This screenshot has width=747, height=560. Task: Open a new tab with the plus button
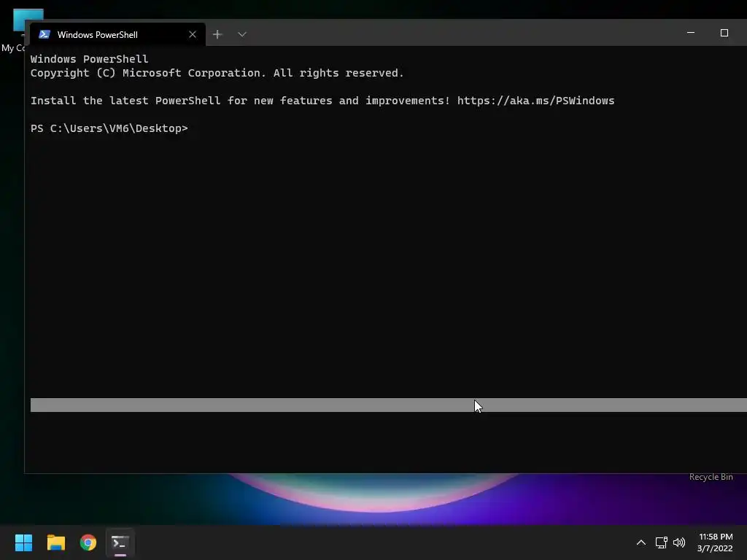[x=217, y=34]
